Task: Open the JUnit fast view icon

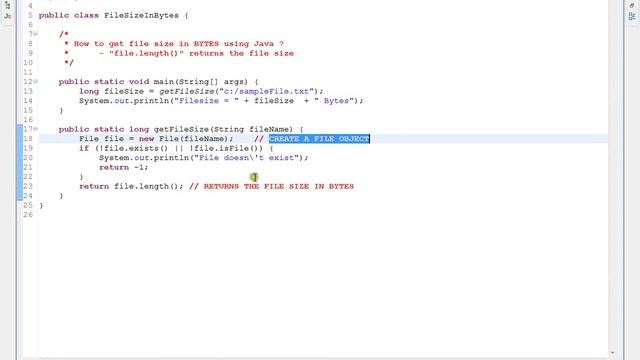Action: [7, 16]
